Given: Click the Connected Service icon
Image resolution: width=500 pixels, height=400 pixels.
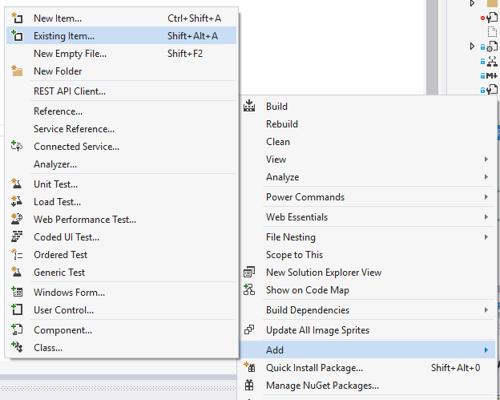Looking at the screenshot, I should point(17,146).
